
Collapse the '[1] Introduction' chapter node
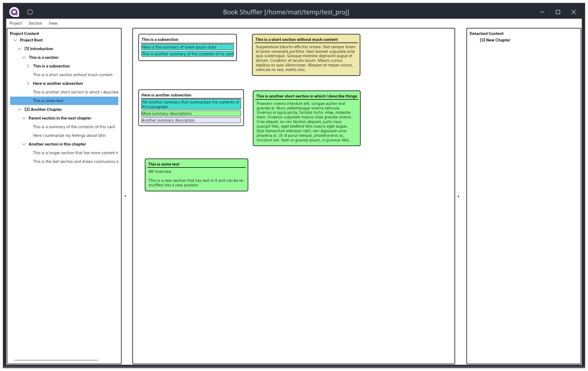[19, 49]
